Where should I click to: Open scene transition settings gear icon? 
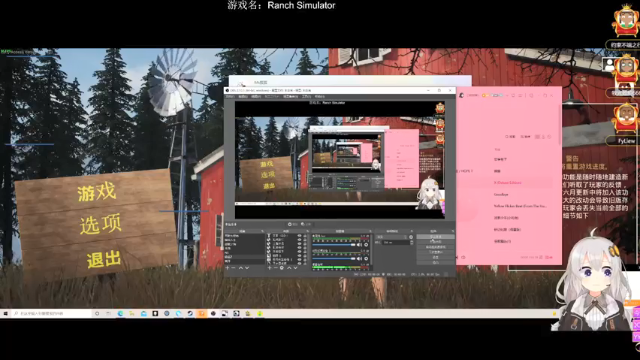[x=411, y=237]
